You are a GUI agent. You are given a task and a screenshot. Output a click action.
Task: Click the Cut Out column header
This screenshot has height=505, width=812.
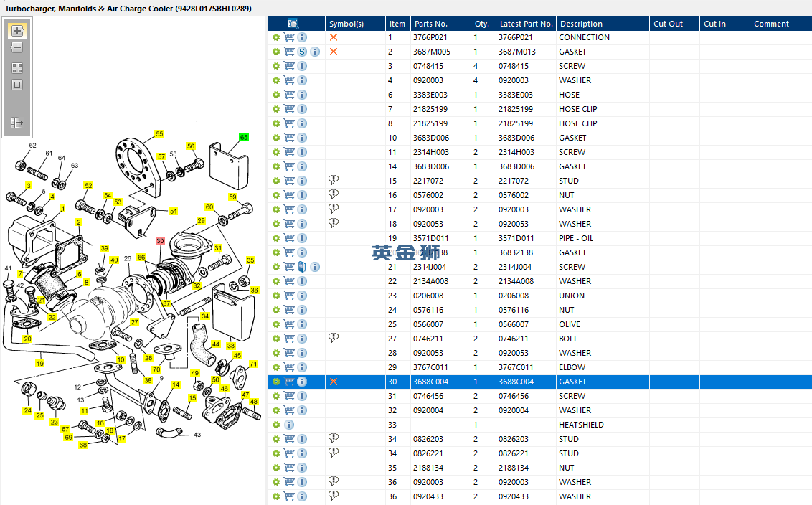tap(674, 24)
